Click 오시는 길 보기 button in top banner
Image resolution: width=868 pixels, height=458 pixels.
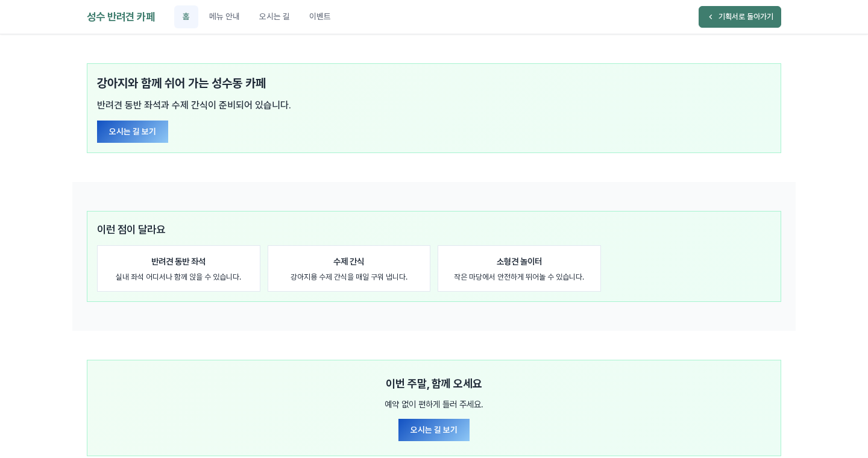(133, 131)
